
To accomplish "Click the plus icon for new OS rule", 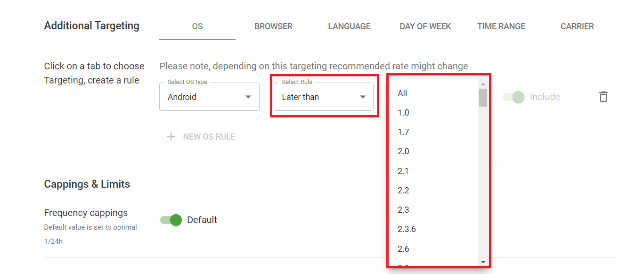I will (x=171, y=137).
